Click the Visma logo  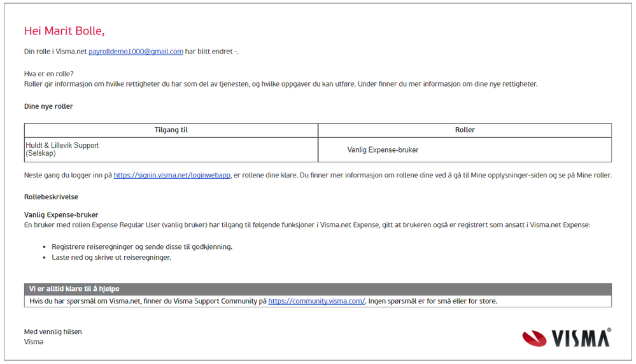click(x=567, y=338)
